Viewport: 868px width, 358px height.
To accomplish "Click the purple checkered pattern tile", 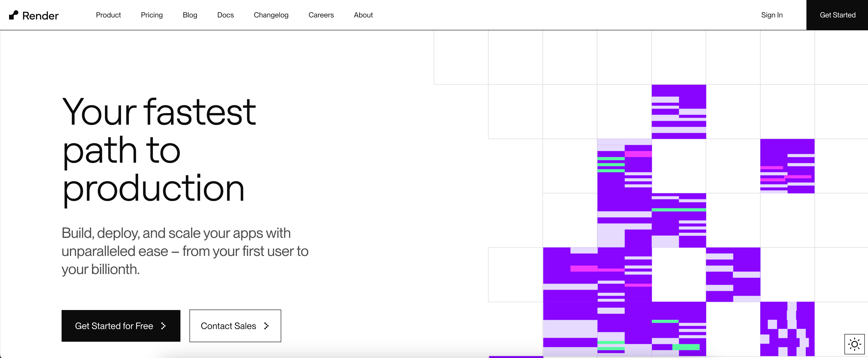I will click(787, 329).
